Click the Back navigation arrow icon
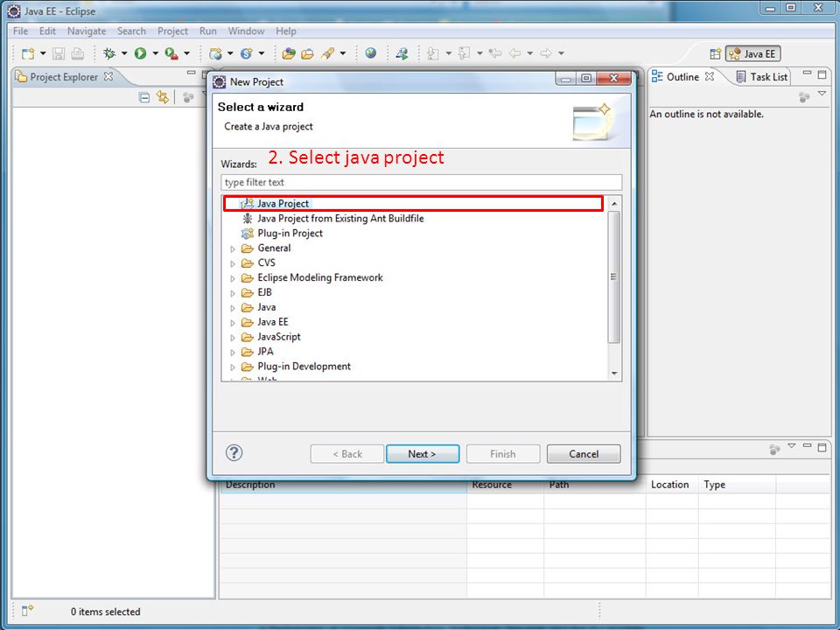 [x=514, y=53]
